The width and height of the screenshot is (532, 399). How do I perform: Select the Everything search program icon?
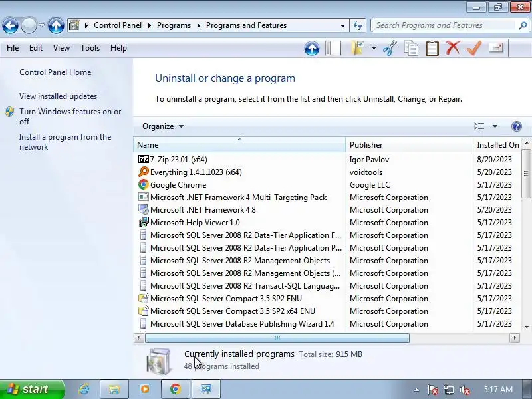click(143, 172)
